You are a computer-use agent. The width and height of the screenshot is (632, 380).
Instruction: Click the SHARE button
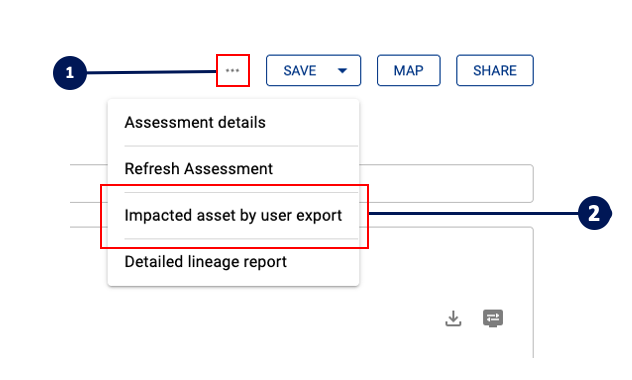point(495,71)
